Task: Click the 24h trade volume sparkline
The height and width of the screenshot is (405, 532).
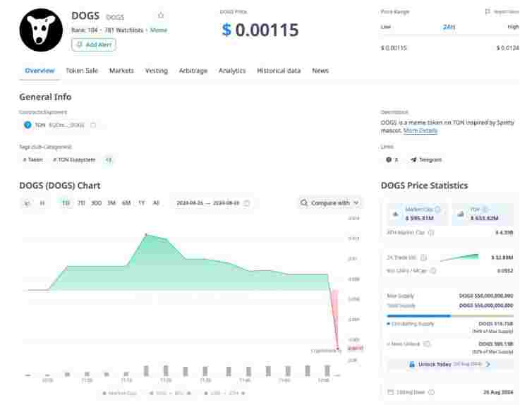Action: point(459,258)
